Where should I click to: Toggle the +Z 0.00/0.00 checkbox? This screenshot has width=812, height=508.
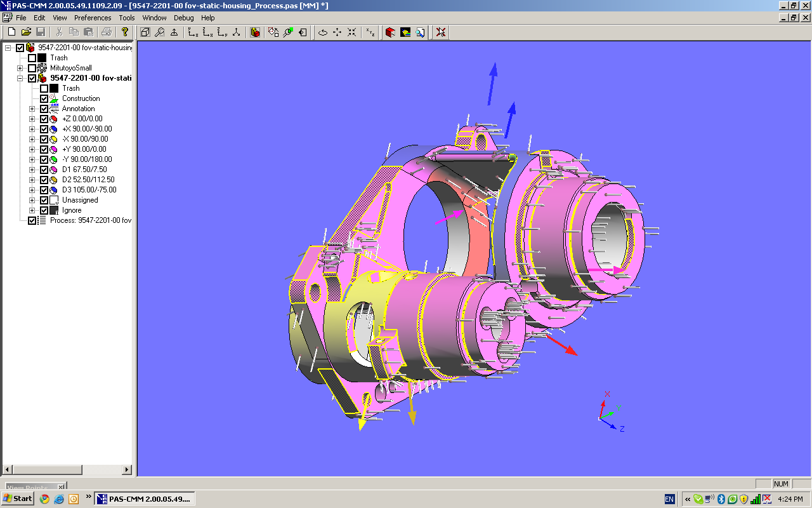(44, 119)
